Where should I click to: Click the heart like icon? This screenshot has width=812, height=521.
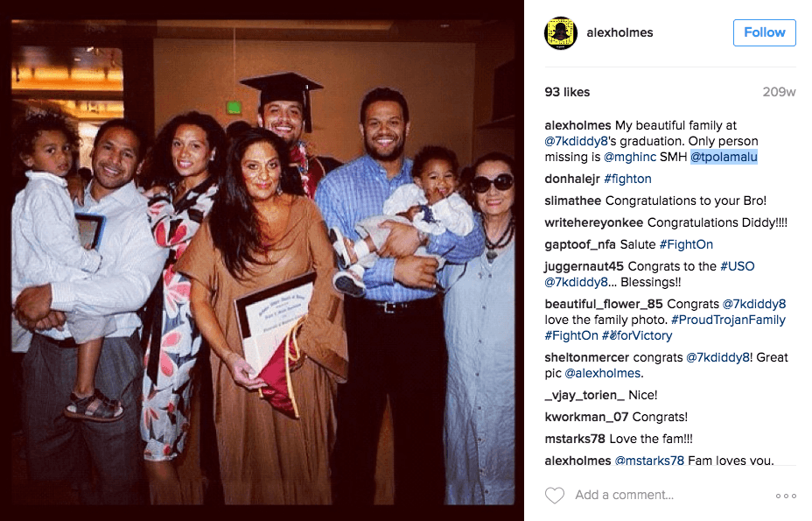point(554,495)
